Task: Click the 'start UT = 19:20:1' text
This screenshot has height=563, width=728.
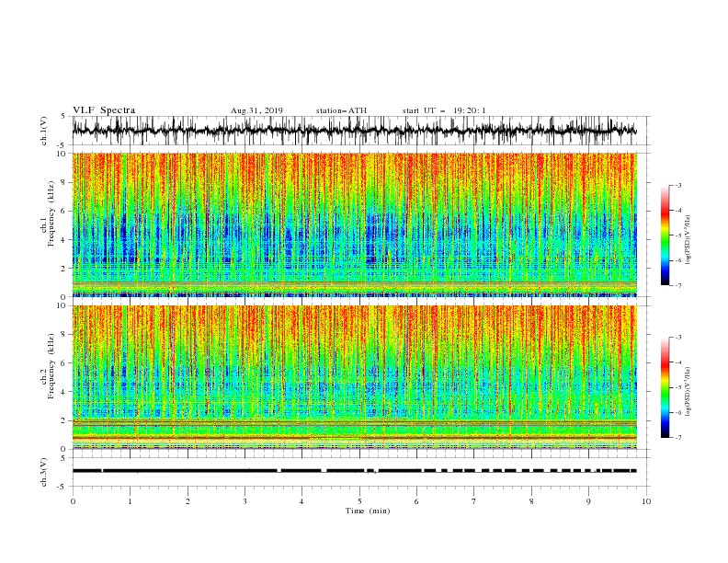Action: 444,110
